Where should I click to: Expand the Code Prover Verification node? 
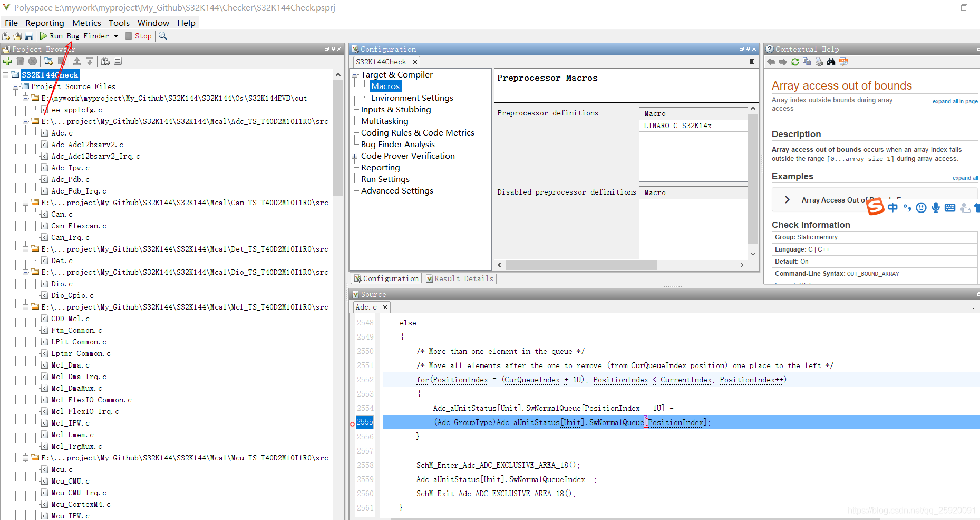pos(355,156)
